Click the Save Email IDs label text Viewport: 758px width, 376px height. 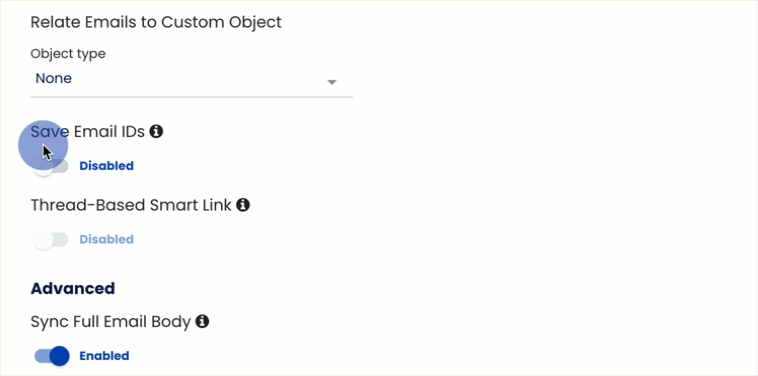pyautogui.click(x=87, y=131)
